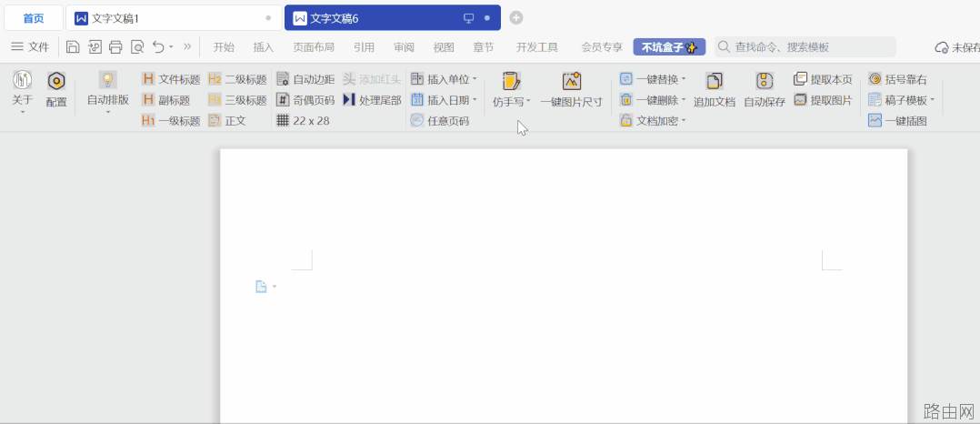Expand the 插入单位 dropdown
The height and width of the screenshot is (424, 980).
point(475,79)
